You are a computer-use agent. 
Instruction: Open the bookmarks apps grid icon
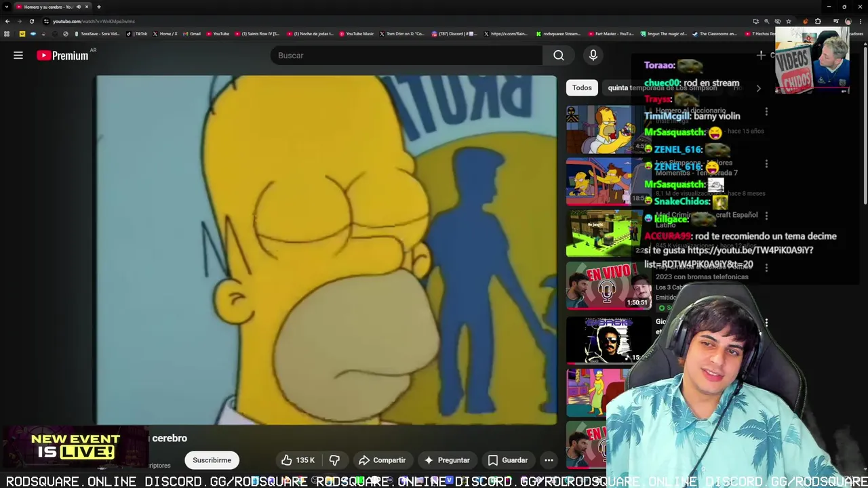pyautogui.click(x=7, y=34)
